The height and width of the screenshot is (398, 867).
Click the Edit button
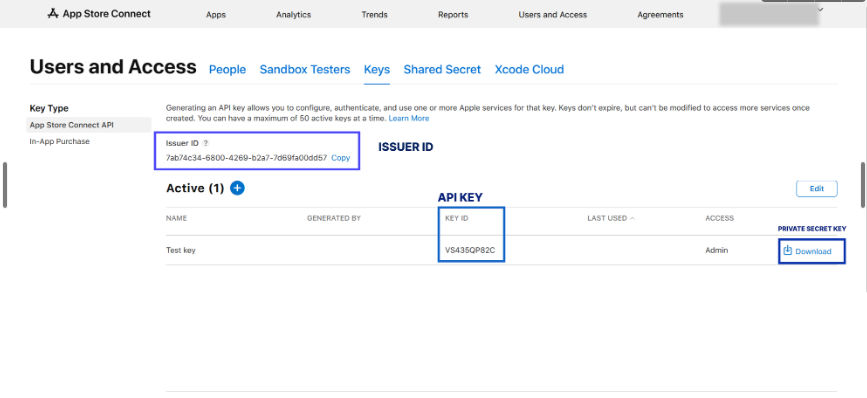tap(817, 188)
